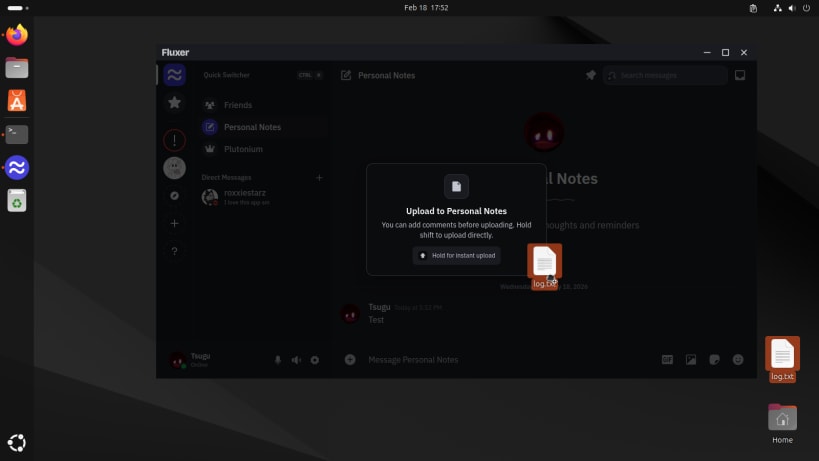
Task: Open the GIF picker
Action: [667, 360]
